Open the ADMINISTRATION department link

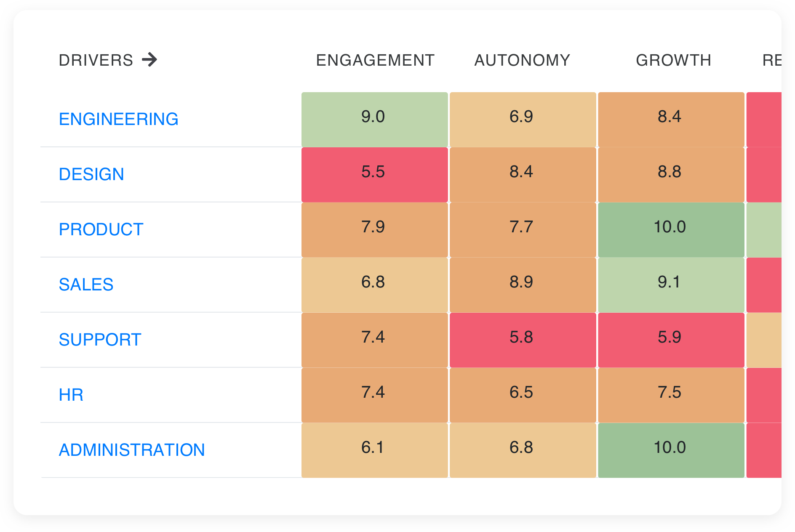pos(131,450)
